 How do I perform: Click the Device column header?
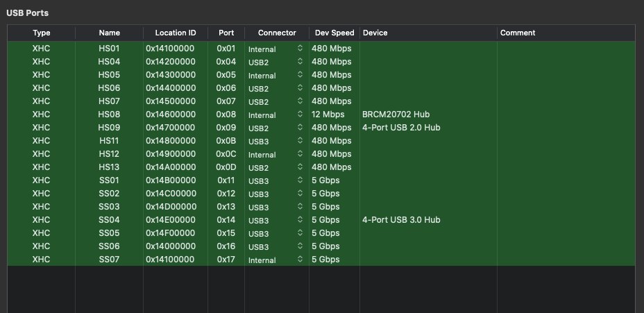[x=428, y=33]
